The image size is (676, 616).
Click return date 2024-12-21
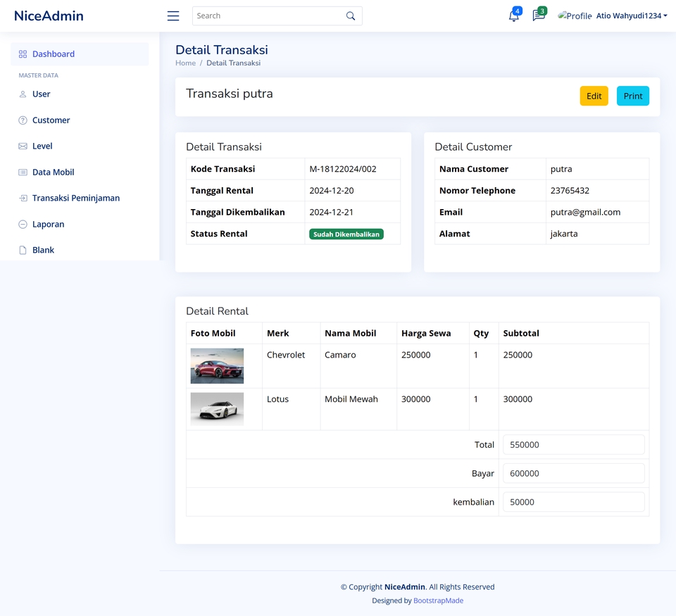click(x=332, y=212)
